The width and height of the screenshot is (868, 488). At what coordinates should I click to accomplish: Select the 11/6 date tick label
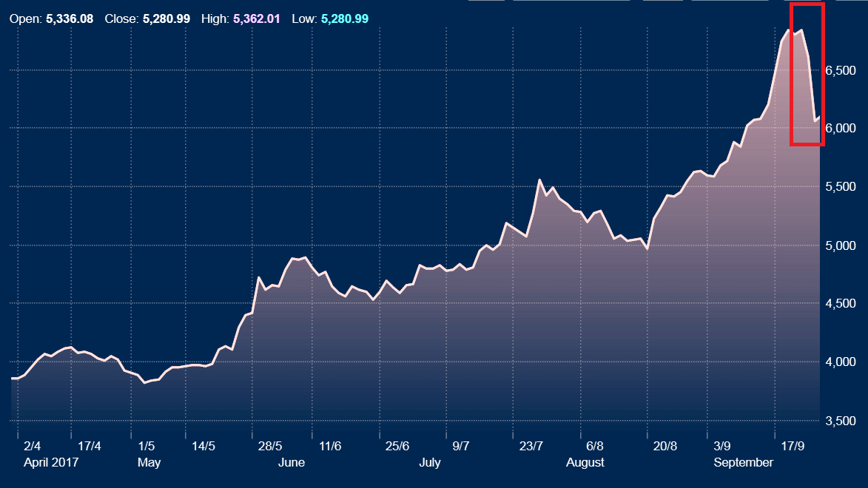330,446
